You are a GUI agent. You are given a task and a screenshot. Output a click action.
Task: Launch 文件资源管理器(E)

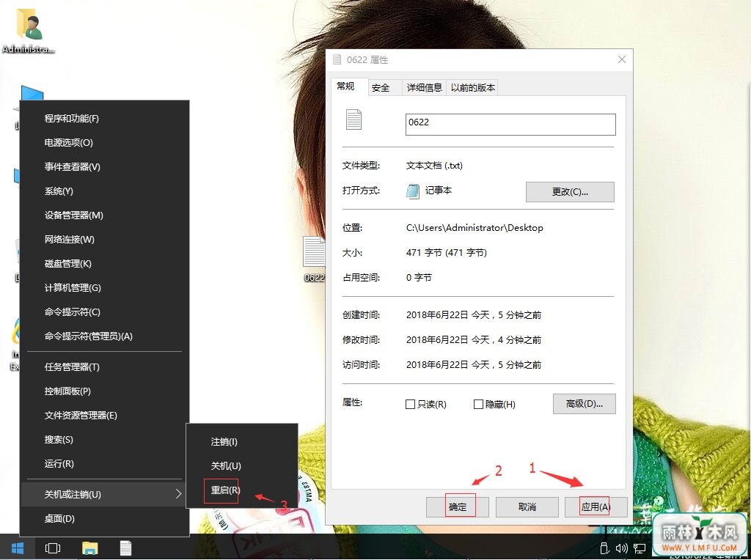tap(104, 416)
